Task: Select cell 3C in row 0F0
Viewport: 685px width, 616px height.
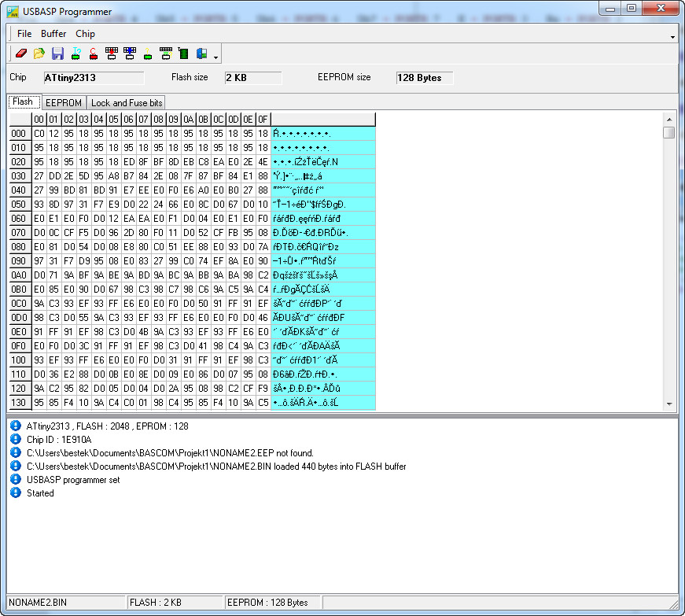Action: tap(84, 346)
